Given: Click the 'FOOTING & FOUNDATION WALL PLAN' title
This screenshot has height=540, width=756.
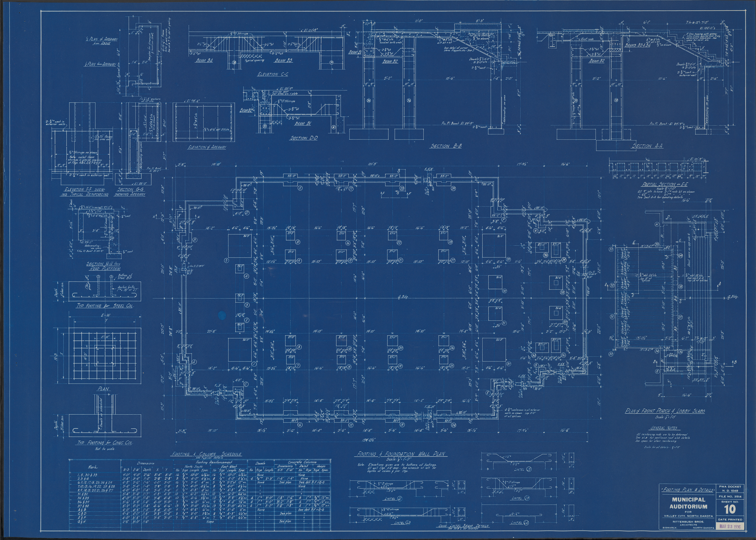Looking at the screenshot, I should 401,454.
